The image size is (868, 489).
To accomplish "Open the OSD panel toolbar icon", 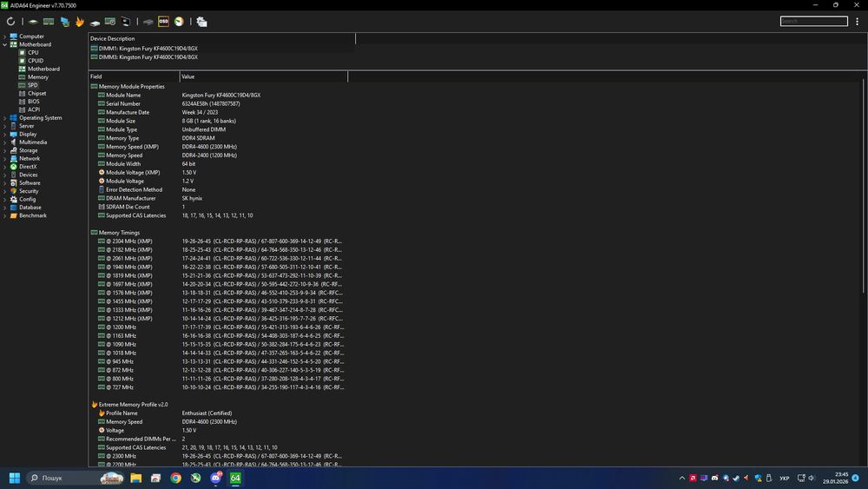I will pos(163,22).
